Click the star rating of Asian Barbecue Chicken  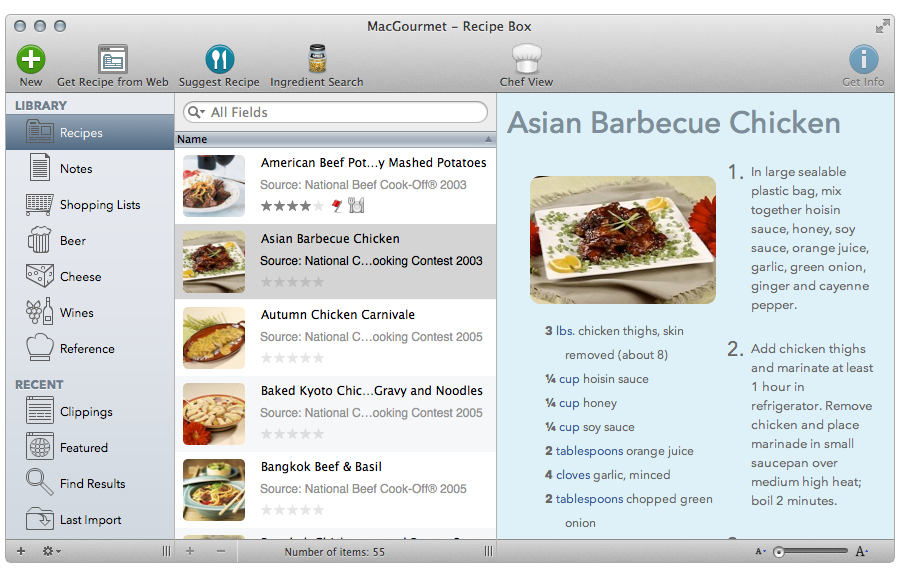[x=293, y=282]
